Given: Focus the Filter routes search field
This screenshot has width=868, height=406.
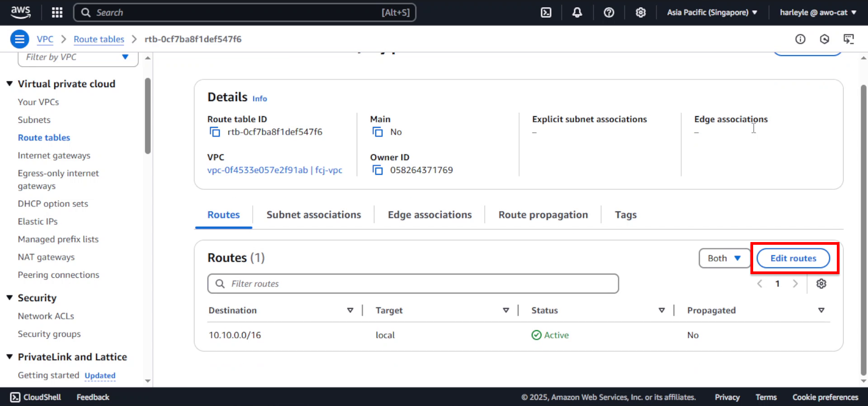Looking at the screenshot, I should pyautogui.click(x=413, y=284).
